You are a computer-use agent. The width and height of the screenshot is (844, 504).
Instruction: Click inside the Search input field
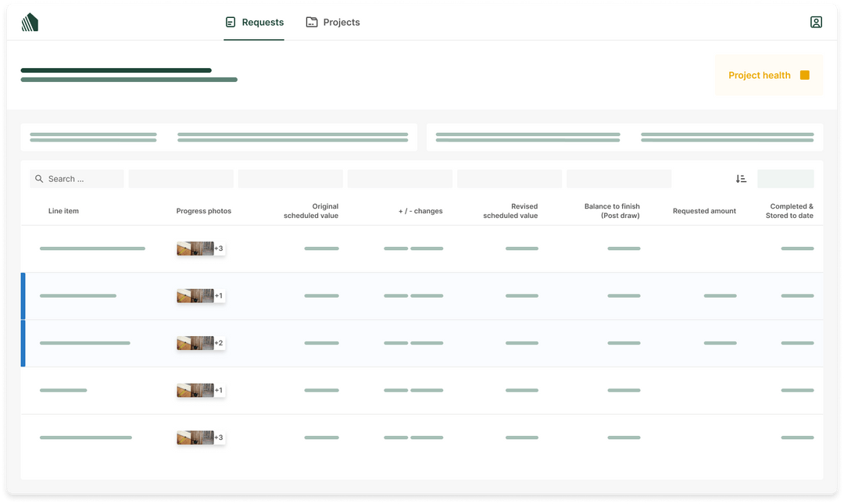coord(78,179)
